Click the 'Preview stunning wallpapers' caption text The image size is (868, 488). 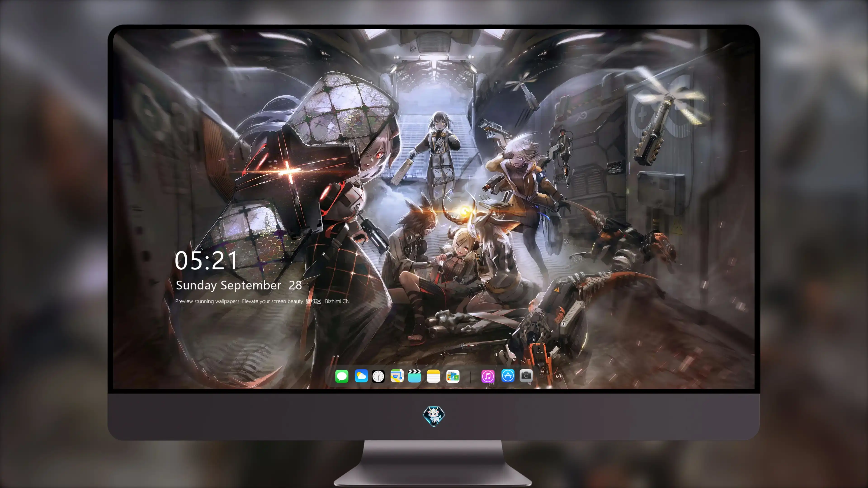[x=262, y=301]
